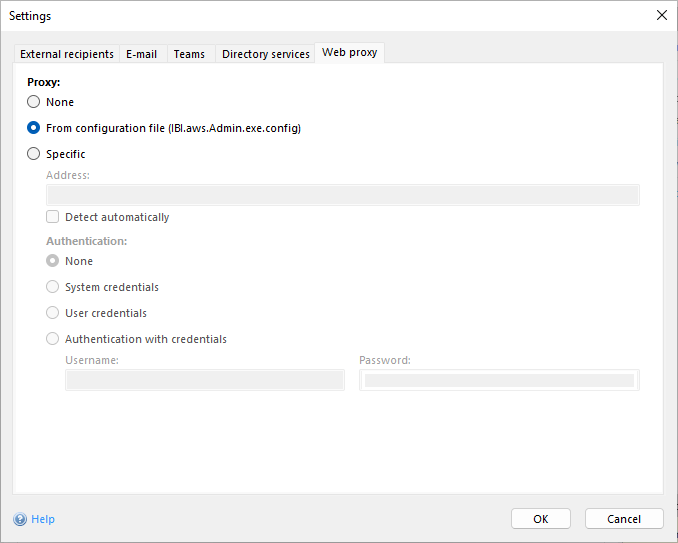
Task: Click the blue Help question mark icon
Action: click(x=20, y=519)
